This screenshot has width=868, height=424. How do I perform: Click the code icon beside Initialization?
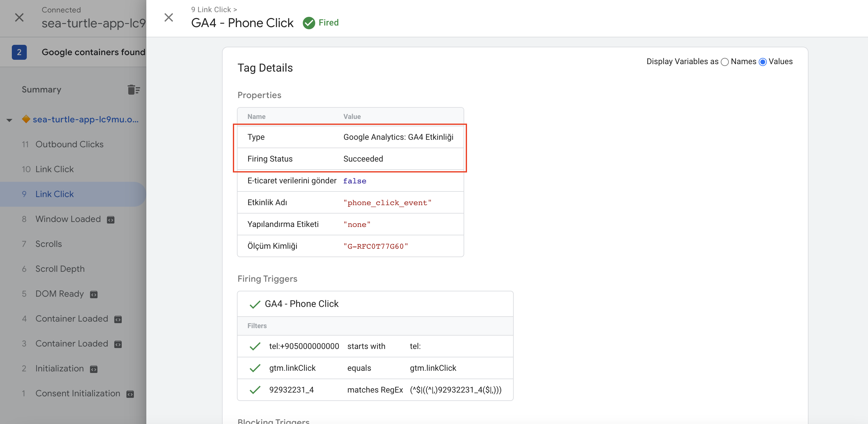point(94,369)
